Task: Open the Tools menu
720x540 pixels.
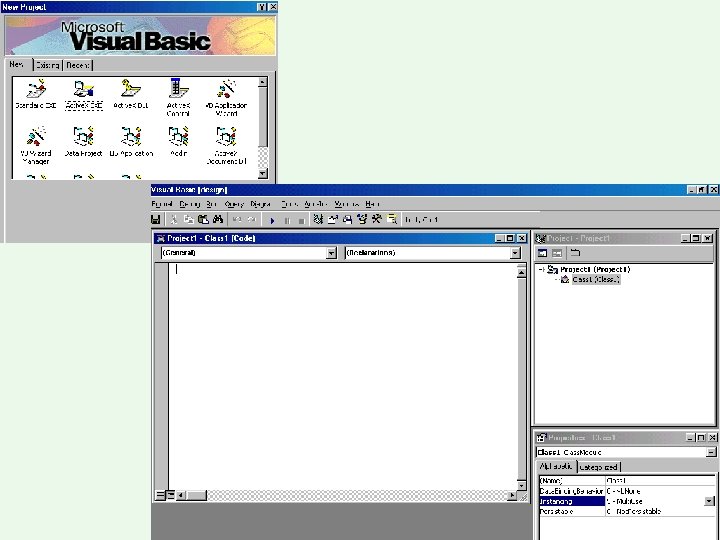Action: (289, 204)
